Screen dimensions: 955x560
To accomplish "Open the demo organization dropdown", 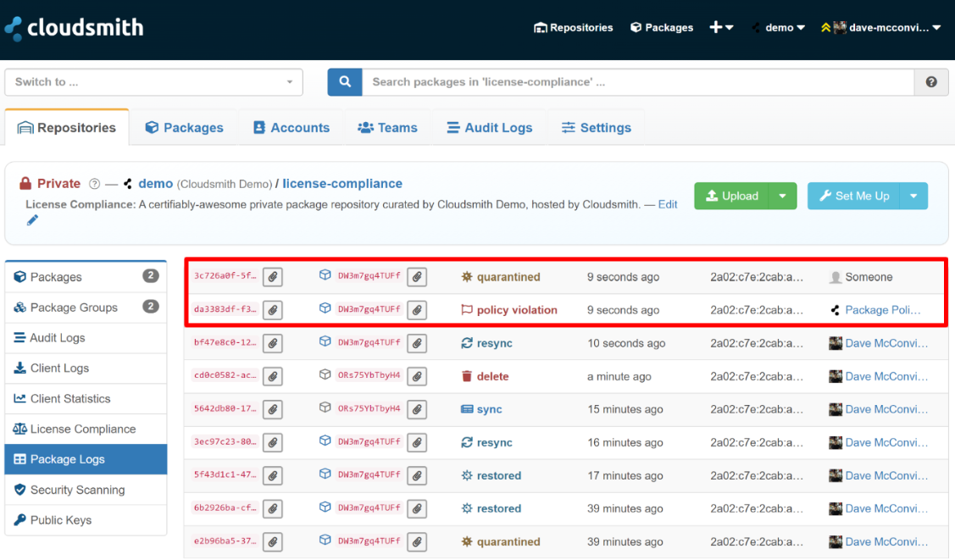I will (779, 27).
